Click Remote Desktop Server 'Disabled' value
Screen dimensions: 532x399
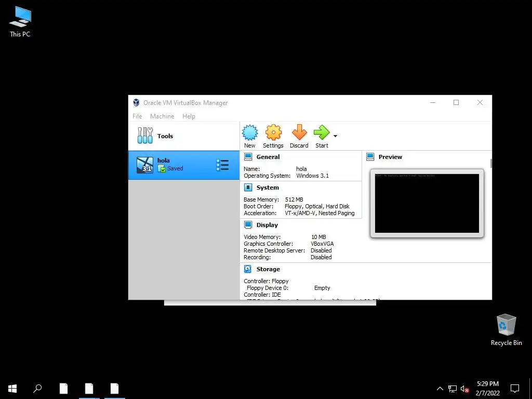point(321,250)
